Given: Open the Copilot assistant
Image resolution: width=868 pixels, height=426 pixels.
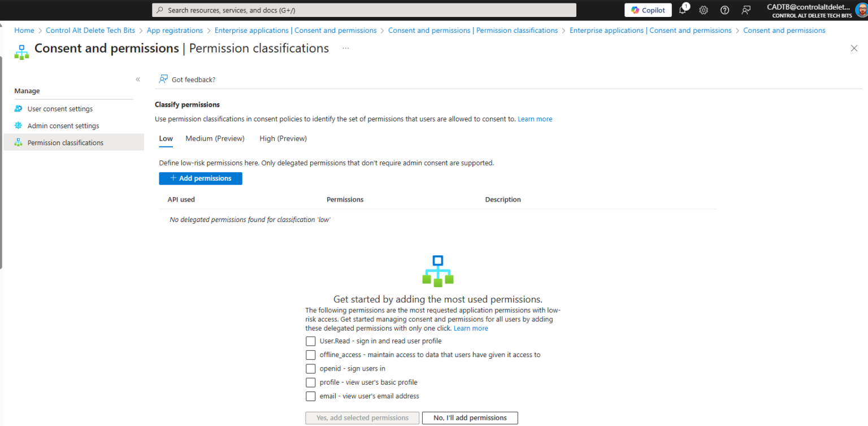Looking at the screenshot, I should click(x=648, y=10).
